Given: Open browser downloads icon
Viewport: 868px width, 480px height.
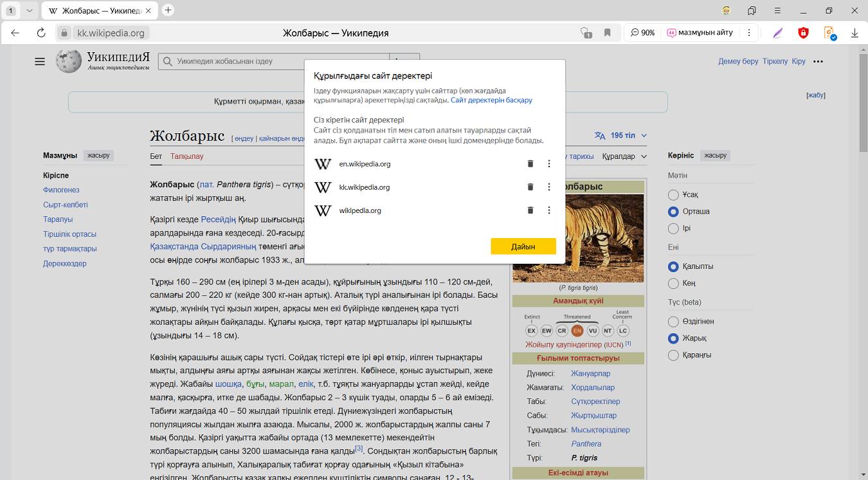Looking at the screenshot, I should click(x=854, y=33).
